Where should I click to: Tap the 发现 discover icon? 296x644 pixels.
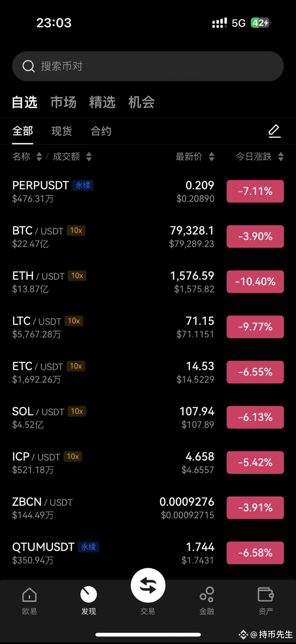89,594
